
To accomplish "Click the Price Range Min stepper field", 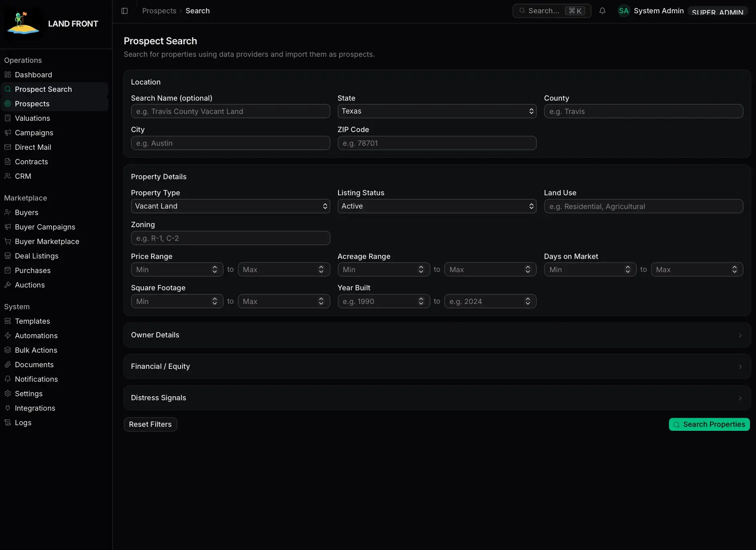I will click(x=177, y=270).
